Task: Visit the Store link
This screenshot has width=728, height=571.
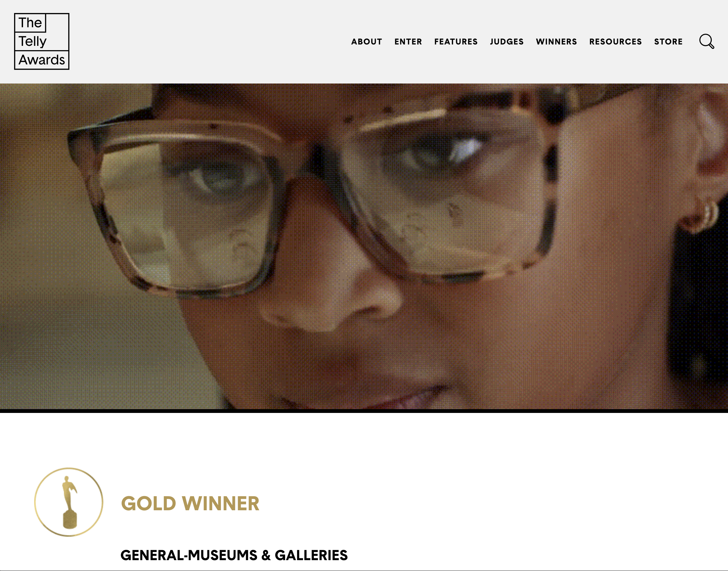Action: coord(668,42)
